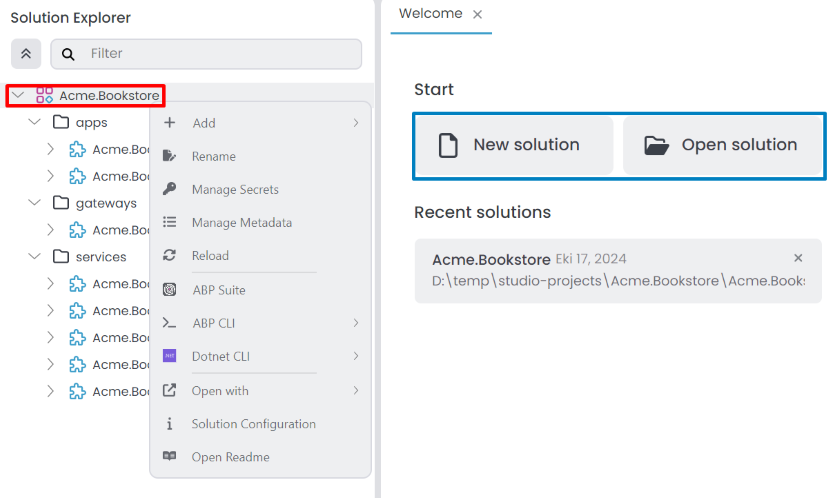Screen dimensions: 830x498
Task: Remove Acme.Bookstore from recent solutions
Action: [x=798, y=258]
